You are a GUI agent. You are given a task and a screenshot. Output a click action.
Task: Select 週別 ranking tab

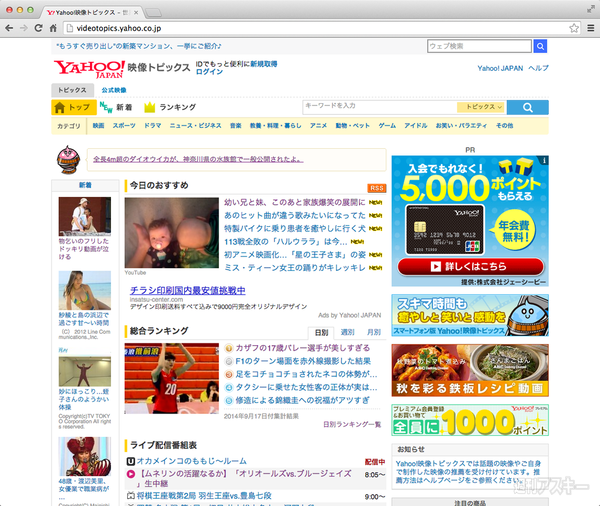coord(347,333)
